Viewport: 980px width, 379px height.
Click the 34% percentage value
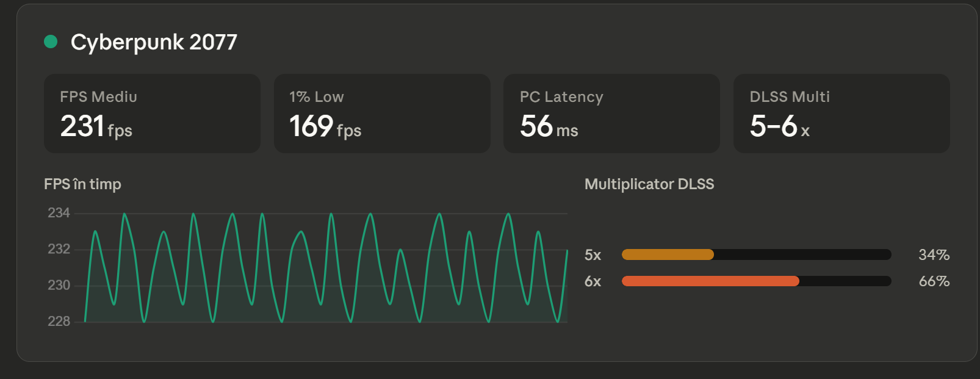coord(934,255)
